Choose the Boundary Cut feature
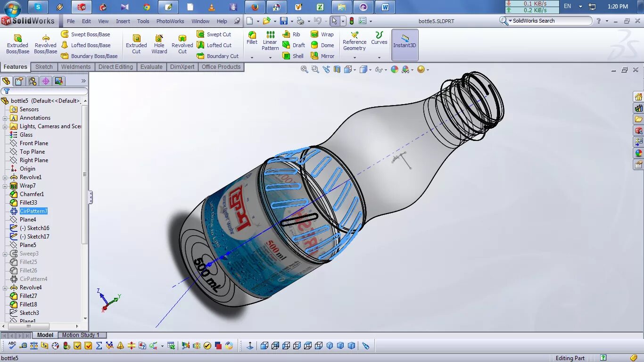Viewport: 644px width, 362px height. tap(218, 56)
